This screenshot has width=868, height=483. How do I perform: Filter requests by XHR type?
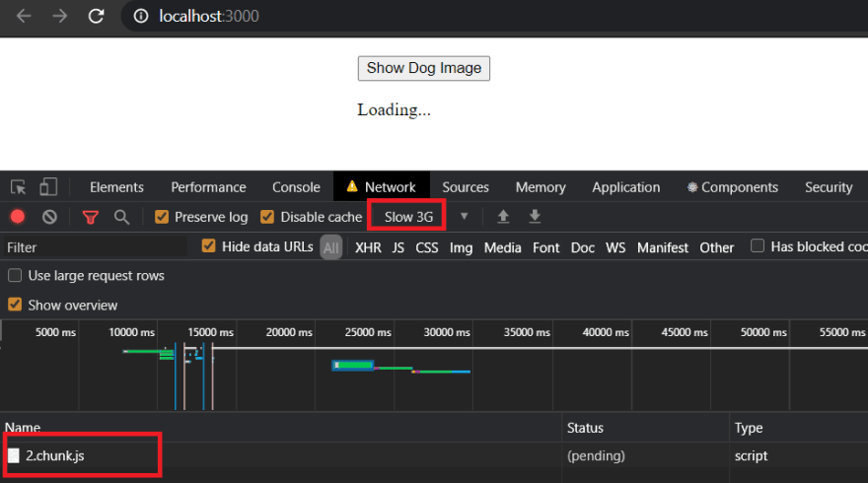pos(368,247)
